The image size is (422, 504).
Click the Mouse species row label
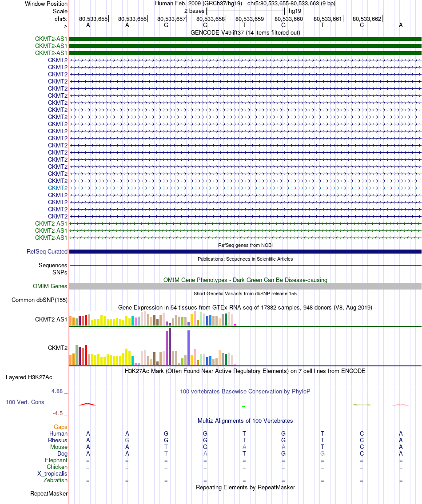point(59,447)
